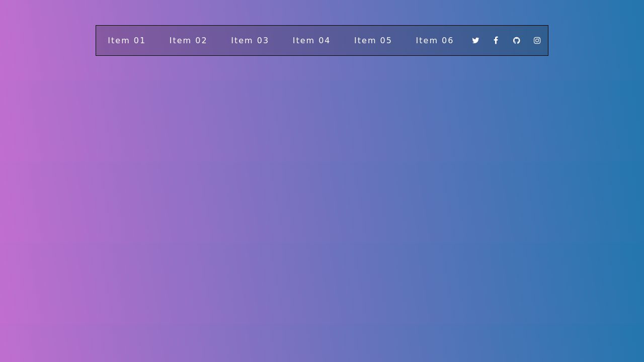644x362 pixels.
Task: Open the Twitter icon link
Action: point(475,41)
